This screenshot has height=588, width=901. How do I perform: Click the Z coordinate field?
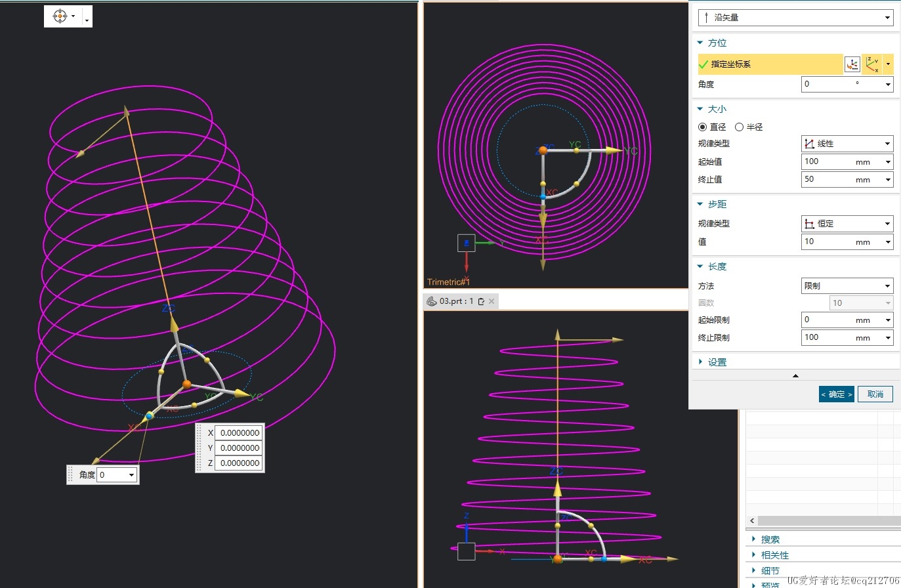240,463
